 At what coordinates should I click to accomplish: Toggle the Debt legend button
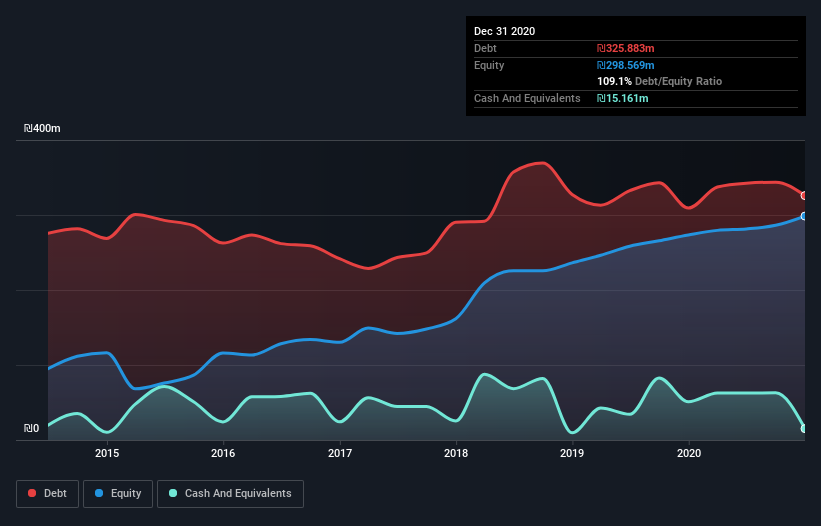coord(48,494)
